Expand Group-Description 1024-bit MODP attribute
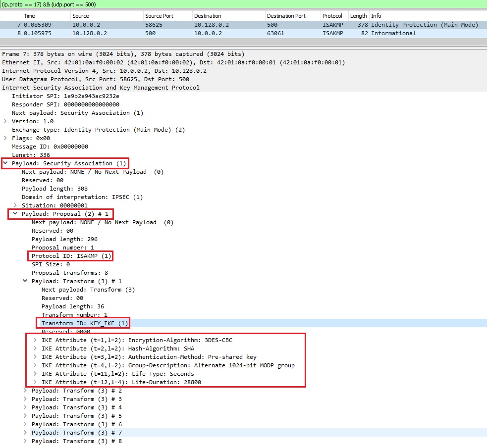 pyautogui.click(x=35, y=365)
